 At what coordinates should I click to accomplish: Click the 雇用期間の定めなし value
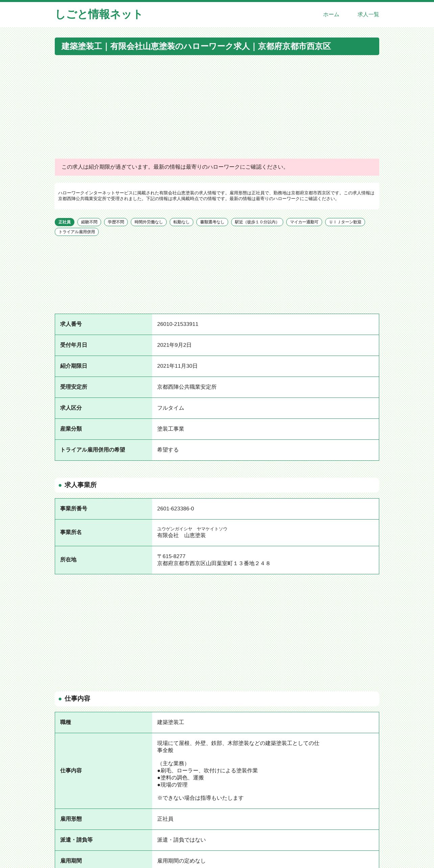182,861
